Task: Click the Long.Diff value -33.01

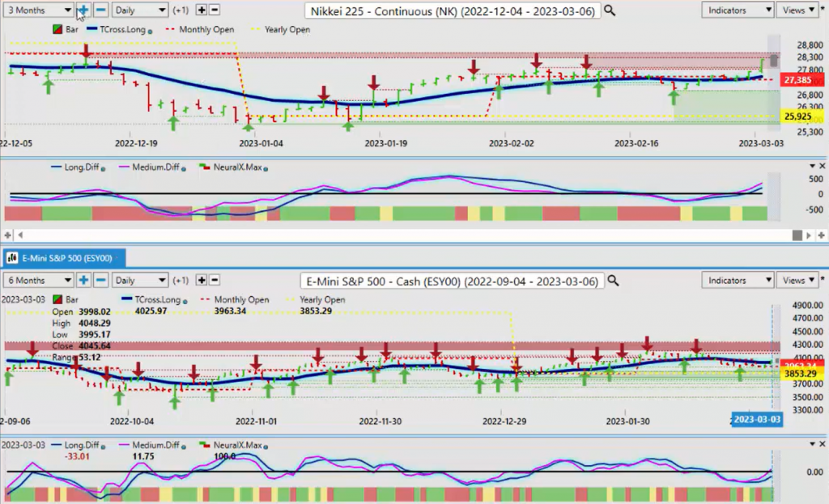Action: pyautogui.click(x=77, y=456)
